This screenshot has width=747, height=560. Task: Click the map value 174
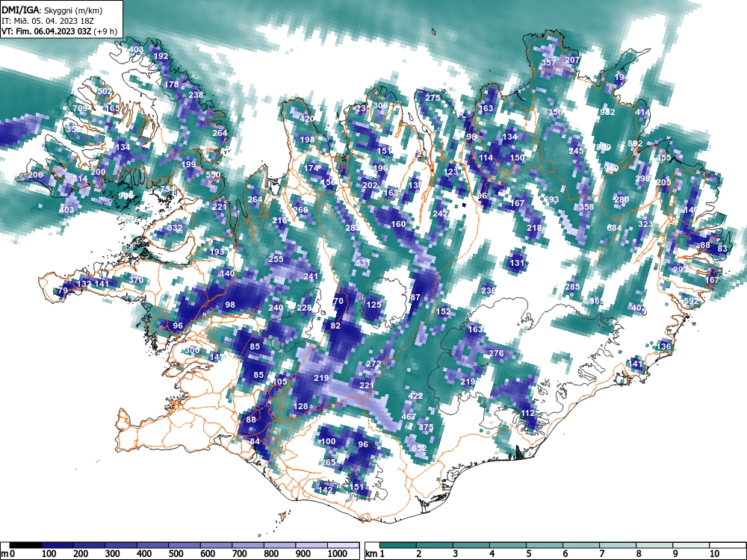pos(311,168)
